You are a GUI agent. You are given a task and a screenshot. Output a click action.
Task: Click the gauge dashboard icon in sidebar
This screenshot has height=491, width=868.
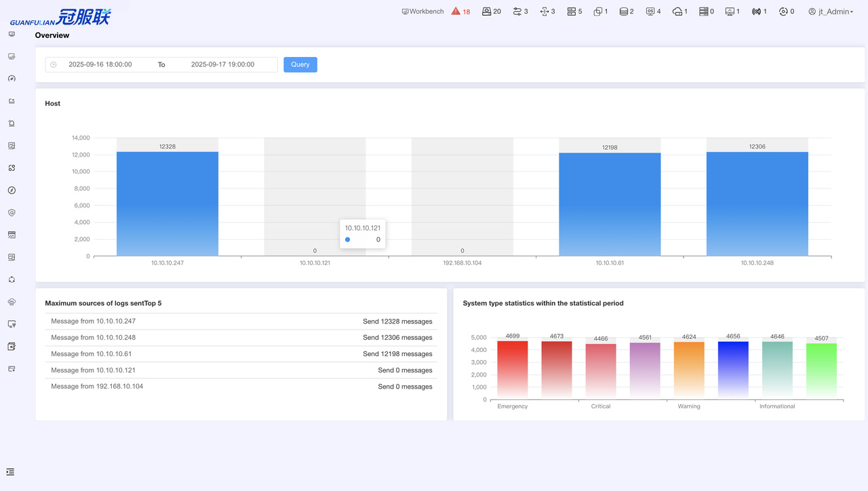coord(12,79)
